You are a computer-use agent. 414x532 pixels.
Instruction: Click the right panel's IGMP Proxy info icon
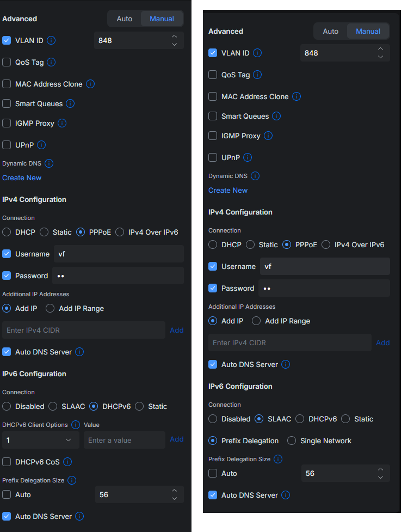pyautogui.click(x=268, y=136)
